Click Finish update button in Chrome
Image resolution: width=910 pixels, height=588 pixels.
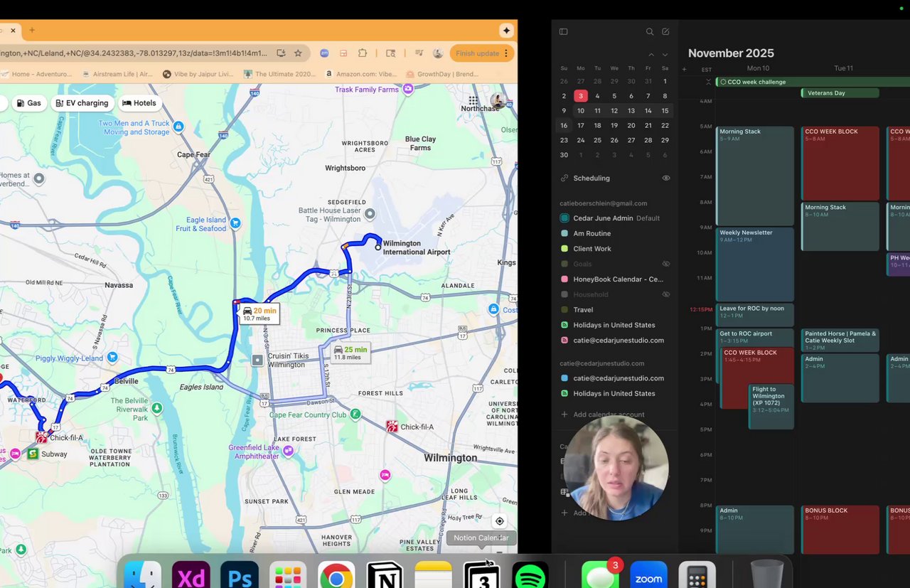(x=481, y=53)
